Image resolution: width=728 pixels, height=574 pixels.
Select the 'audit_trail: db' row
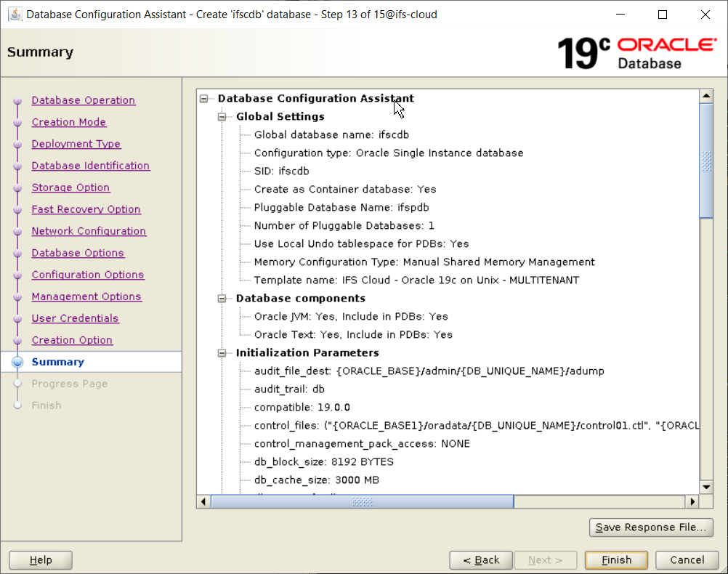click(289, 389)
